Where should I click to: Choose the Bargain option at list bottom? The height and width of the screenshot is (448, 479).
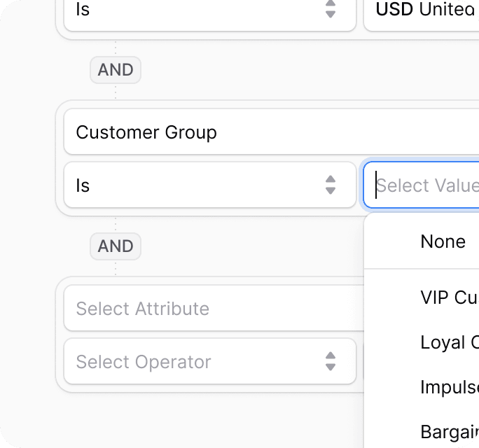click(448, 432)
